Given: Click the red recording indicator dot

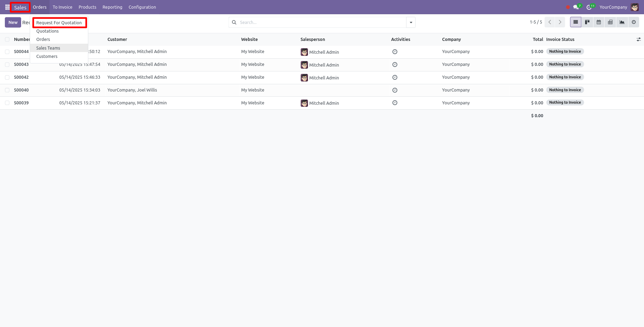Looking at the screenshot, I should click(x=568, y=7).
